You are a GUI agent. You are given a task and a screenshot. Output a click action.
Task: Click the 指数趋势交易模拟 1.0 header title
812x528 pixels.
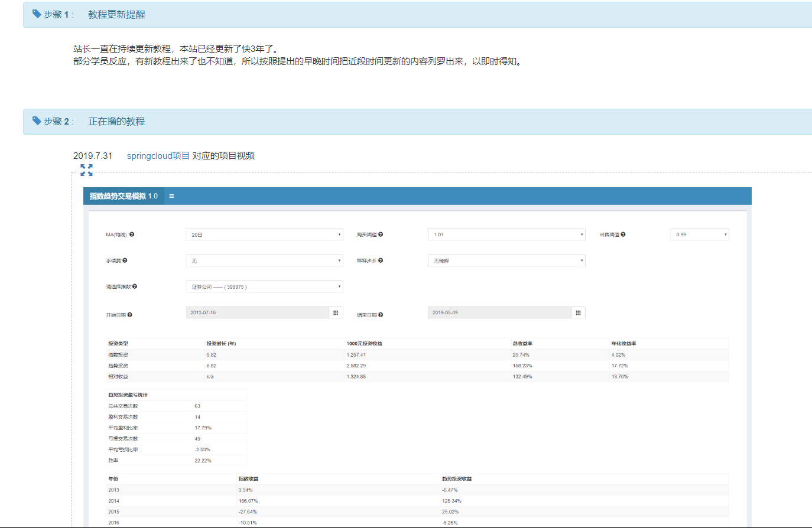[x=124, y=196]
